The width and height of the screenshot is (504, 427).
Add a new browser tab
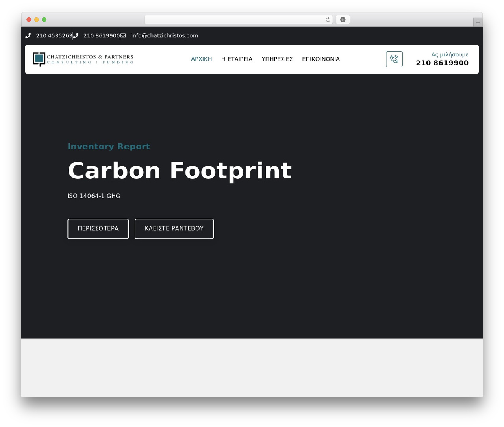click(x=478, y=22)
